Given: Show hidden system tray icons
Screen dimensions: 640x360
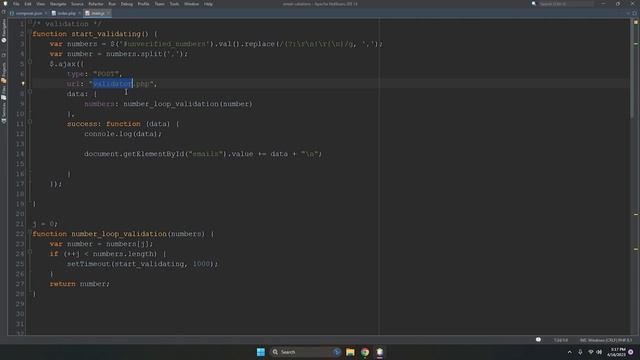Looking at the screenshot, I should coord(570,352).
